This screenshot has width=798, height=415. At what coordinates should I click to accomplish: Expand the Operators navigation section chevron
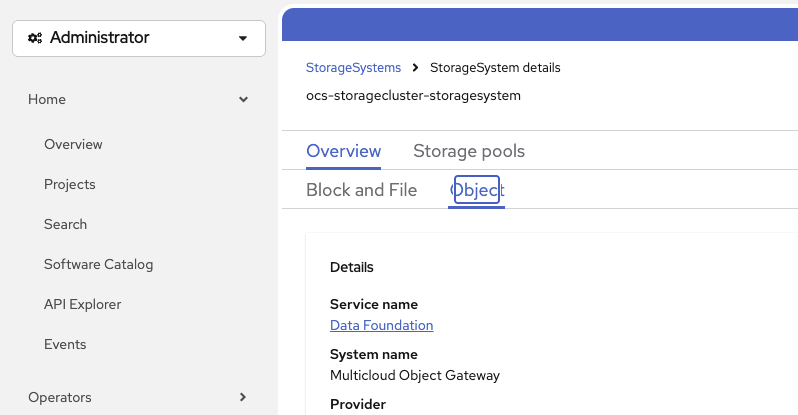click(243, 397)
